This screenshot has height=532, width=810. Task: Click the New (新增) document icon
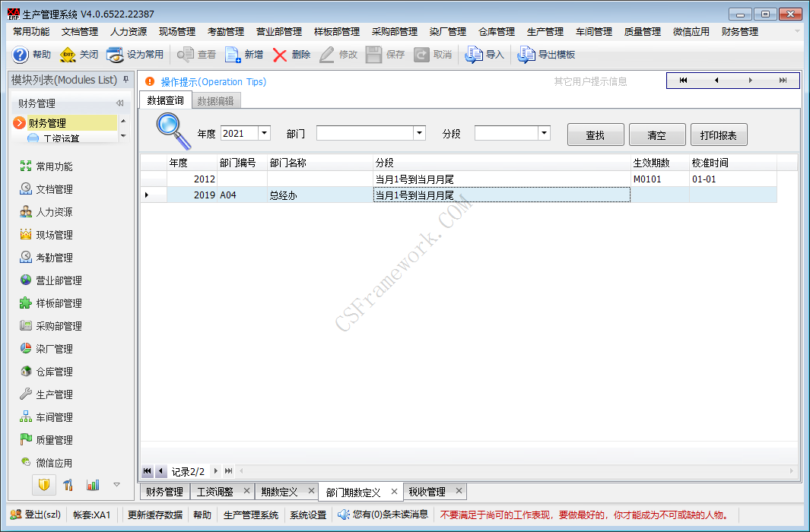233,55
